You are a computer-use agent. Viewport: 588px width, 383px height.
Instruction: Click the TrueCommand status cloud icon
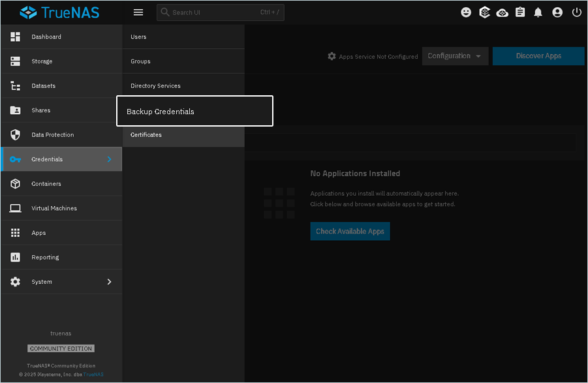(x=502, y=12)
